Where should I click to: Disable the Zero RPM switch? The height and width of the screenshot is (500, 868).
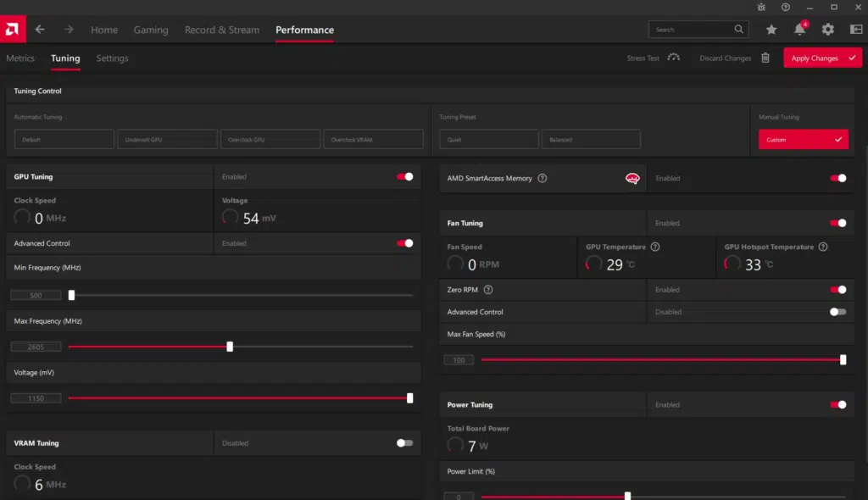(x=838, y=290)
